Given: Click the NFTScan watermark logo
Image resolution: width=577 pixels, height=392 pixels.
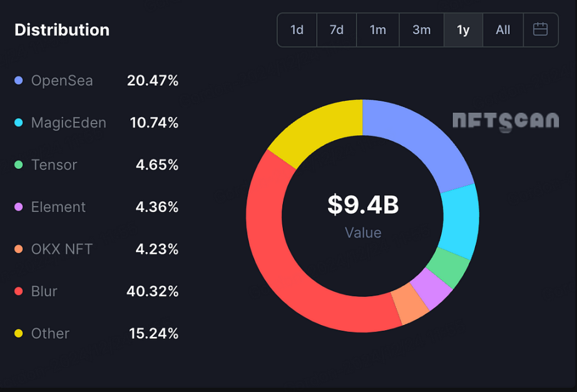Looking at the screenshot, I should point(506,121).
